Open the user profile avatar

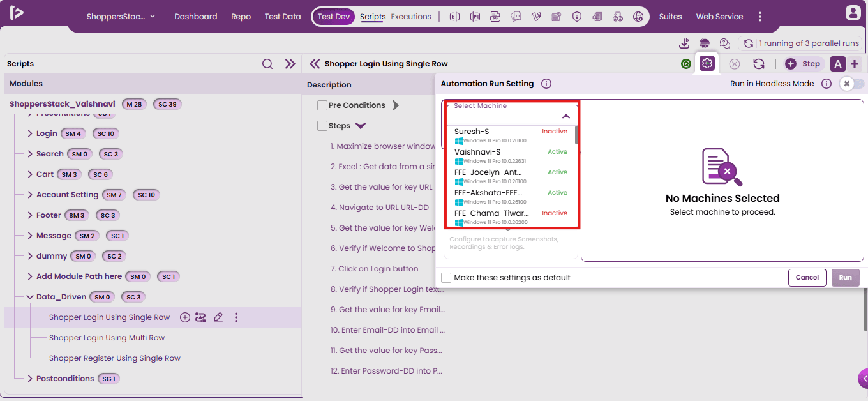[x=853, y=13]
